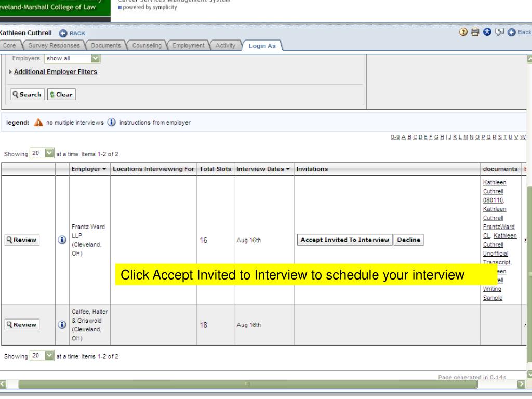Open the bottom Showing 20 items dropdown
532x399 pixels.
pos(42,356)
